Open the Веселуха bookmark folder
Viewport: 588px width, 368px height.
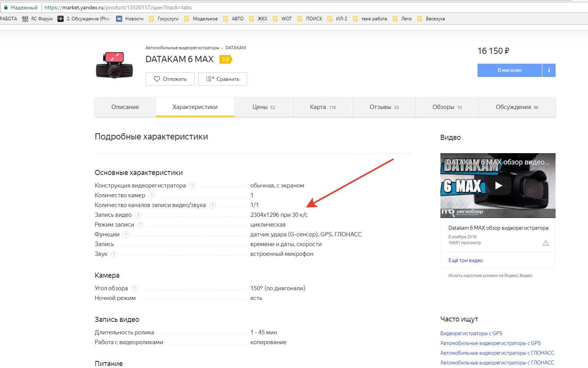(x=431, y=19)
